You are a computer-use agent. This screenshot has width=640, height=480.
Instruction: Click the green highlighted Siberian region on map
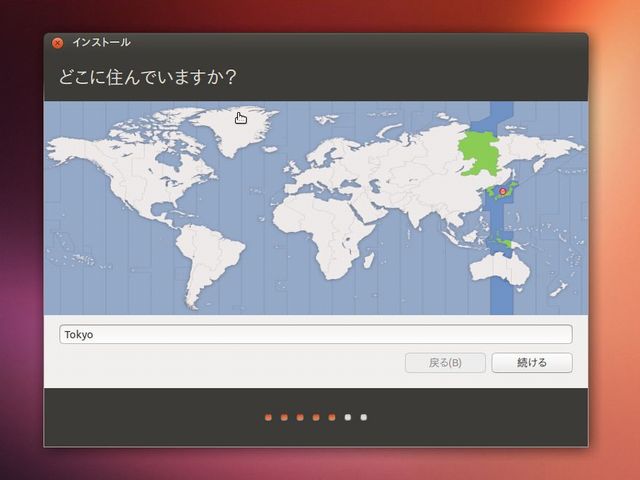tap(480, 153)
